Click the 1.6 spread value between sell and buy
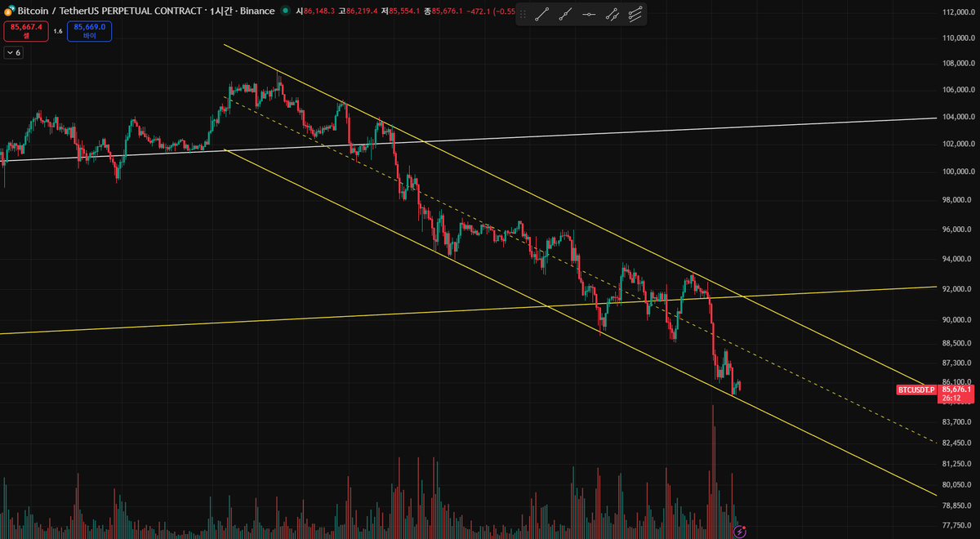Viewport: 980px width, 539px height. pyautogui.click(x=58, y=31)
